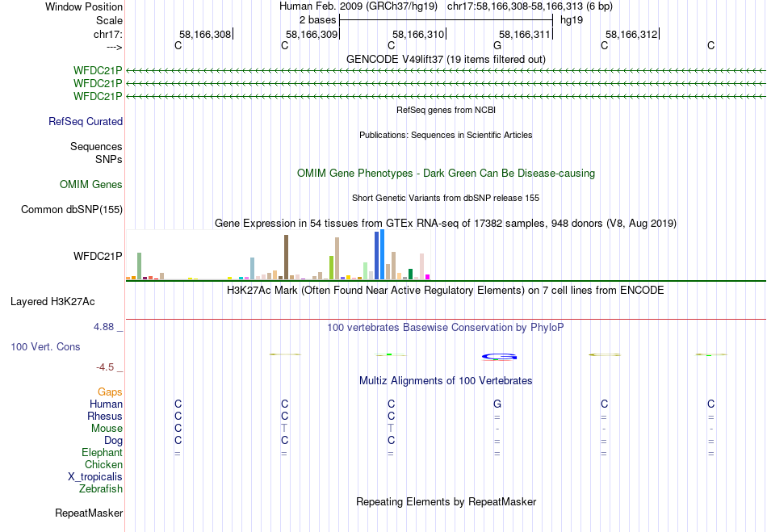
Task: Click WFDC21P label beside GTEx expression bars
Action: point(98,256)
